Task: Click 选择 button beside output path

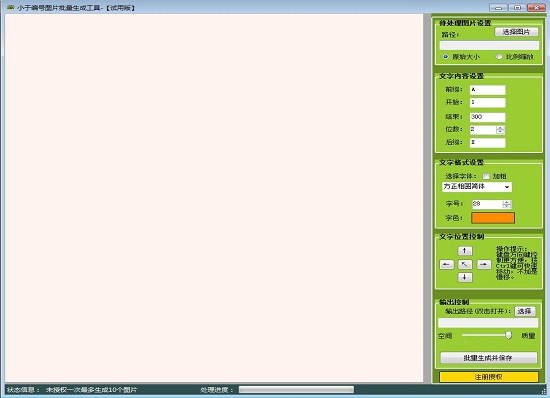Action: [x=525, y=311]
